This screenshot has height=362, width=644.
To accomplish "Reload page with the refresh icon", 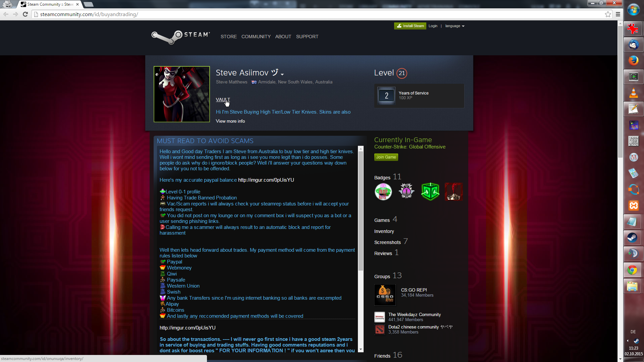I will pyautogui.click(x=25, y=14).
